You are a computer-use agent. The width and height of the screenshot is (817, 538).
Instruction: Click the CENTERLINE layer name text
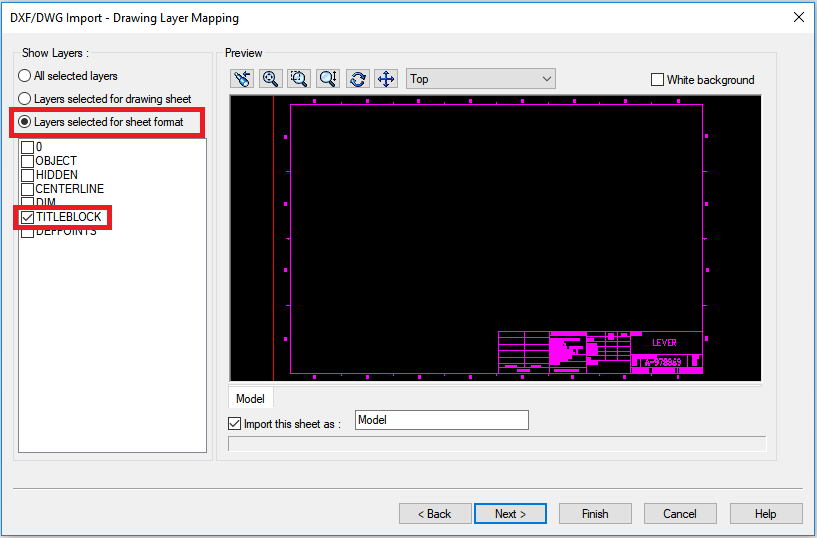pos(70,189)
